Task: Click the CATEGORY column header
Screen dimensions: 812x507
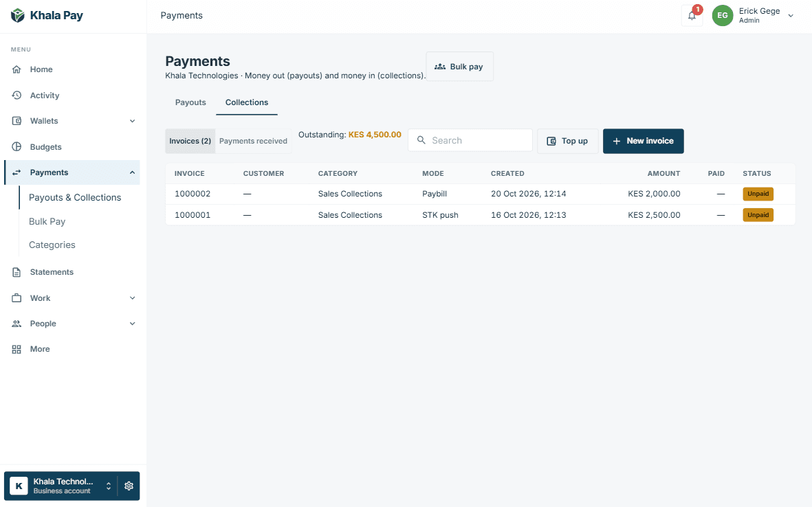Action: point(338,173)
